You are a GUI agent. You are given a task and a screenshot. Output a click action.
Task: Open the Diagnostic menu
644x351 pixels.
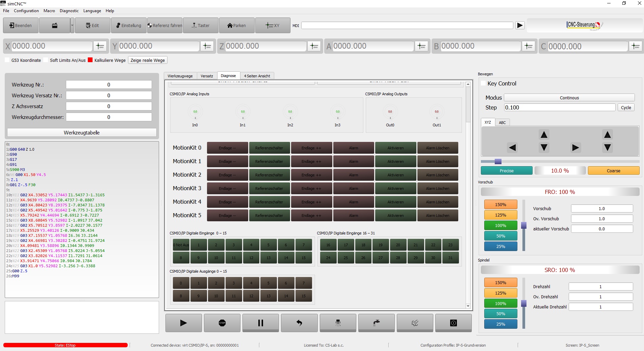tap(69, 11)
